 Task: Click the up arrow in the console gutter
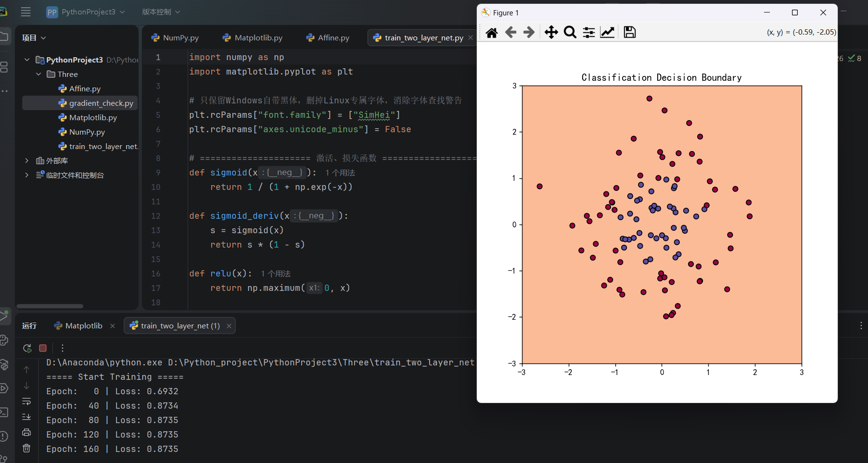pos(26,370)
